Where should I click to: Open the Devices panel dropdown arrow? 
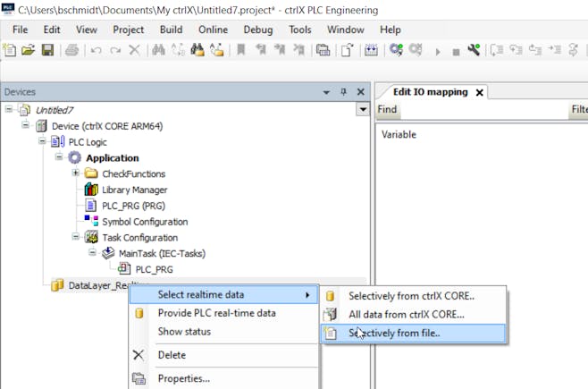pyautogui.click(x=362, y=109)
